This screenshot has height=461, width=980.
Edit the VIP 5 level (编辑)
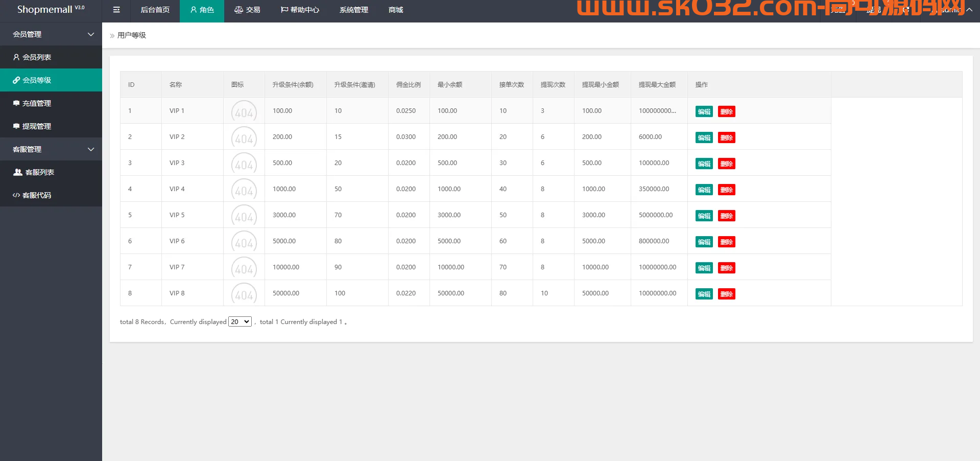(704, 216)
